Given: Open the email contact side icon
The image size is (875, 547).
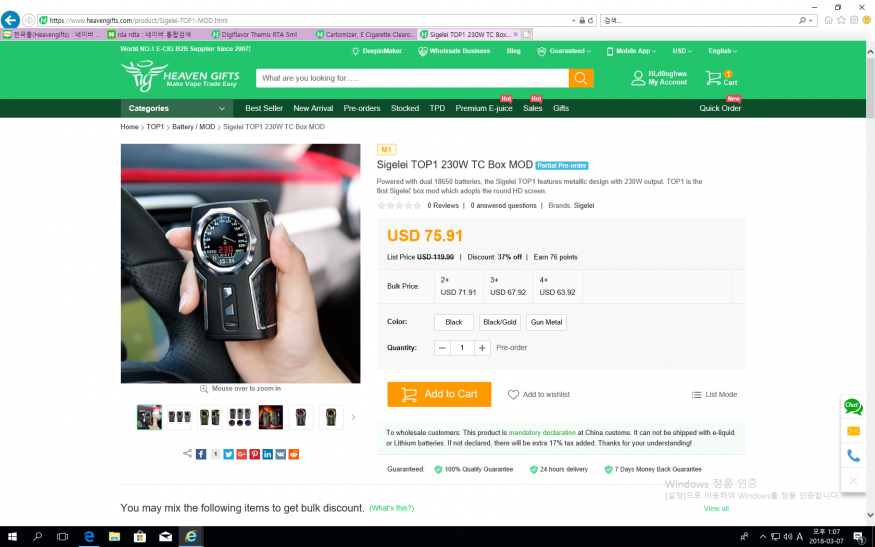Looking at the screenshot, I should click(853, 431).
